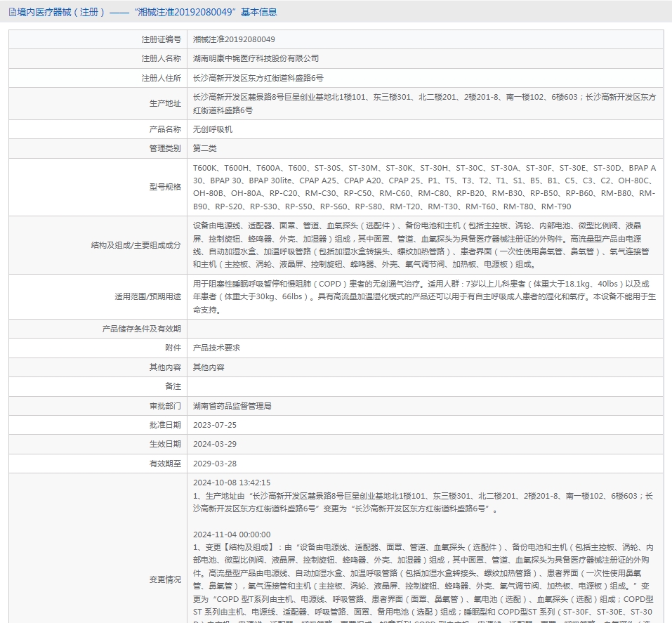The image size is (672, 623).
Task: Select company name 湖南明康中锦医疗科技股份有限公司
Action: coord(256,58)
